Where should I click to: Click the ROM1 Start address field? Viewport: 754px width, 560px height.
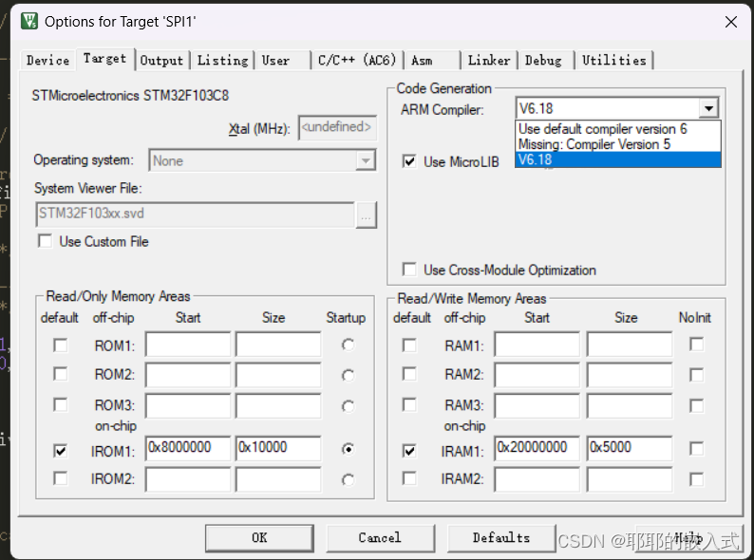[x=188, y=345]
